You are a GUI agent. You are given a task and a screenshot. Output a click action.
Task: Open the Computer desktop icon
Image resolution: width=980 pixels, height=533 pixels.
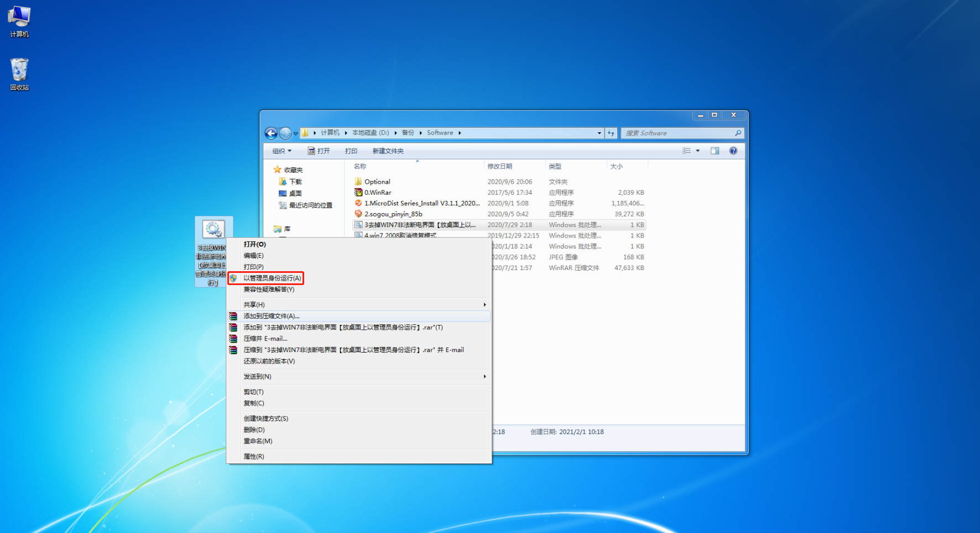(x=19, y=22)
